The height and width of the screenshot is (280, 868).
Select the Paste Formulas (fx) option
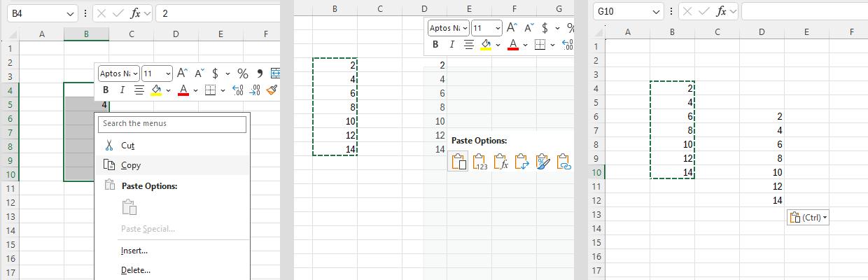(500, 162)
